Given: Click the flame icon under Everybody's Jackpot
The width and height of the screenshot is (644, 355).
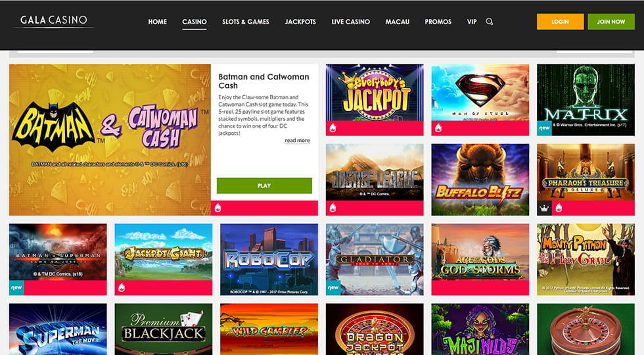Looking at the screenshot, I should [x=333, y=128].
